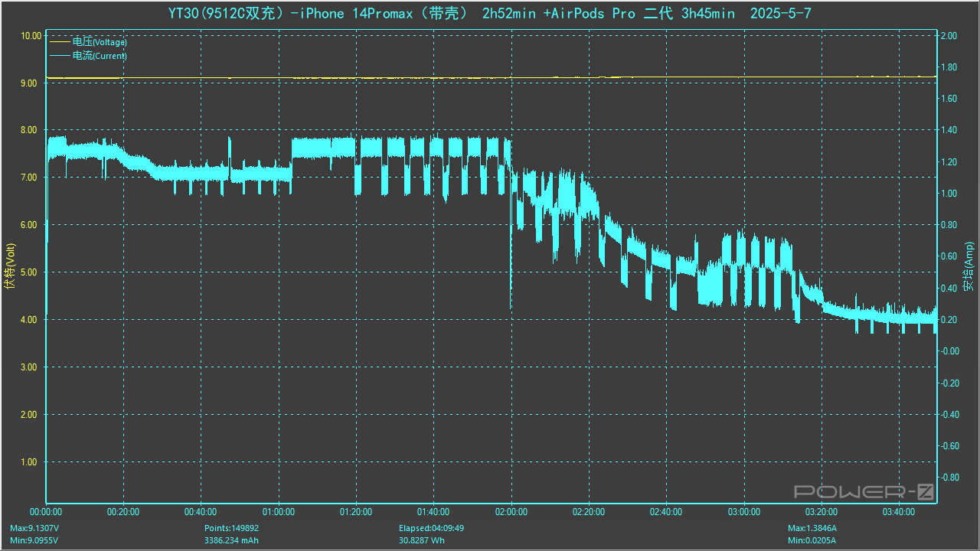Viewport: 980px width, 551px height.
Task: Click the yellow Voltage legend line swatch
Action: [x=60, y=42]
